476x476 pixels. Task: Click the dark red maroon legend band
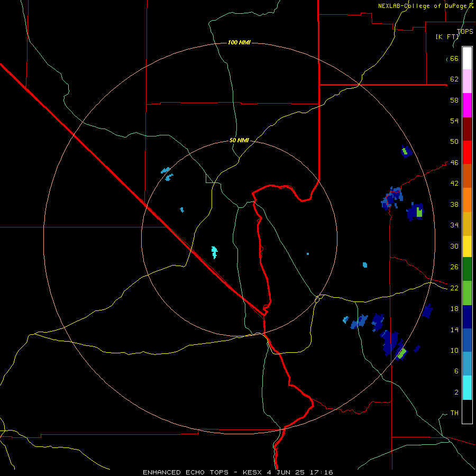[x=467, y=129]
